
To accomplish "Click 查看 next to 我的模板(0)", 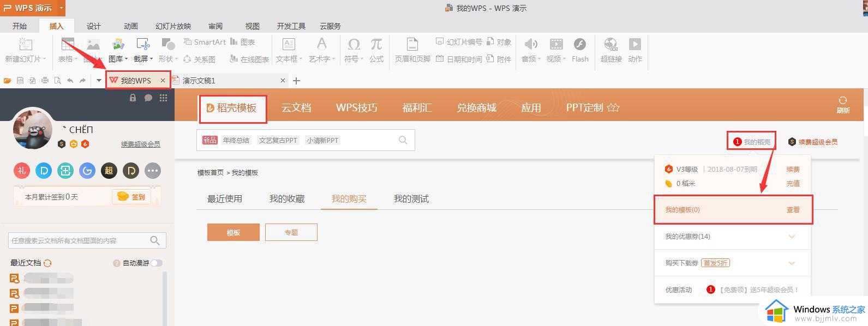I will tap(793, 209).
